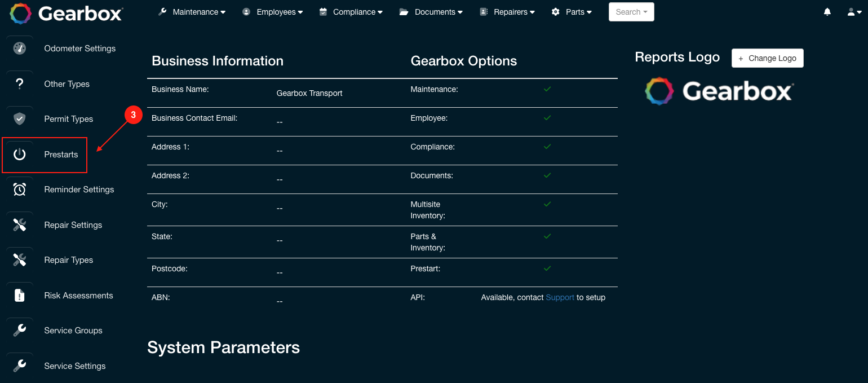Open the Reminder Settings alarm clock icon

coord(20,190)
